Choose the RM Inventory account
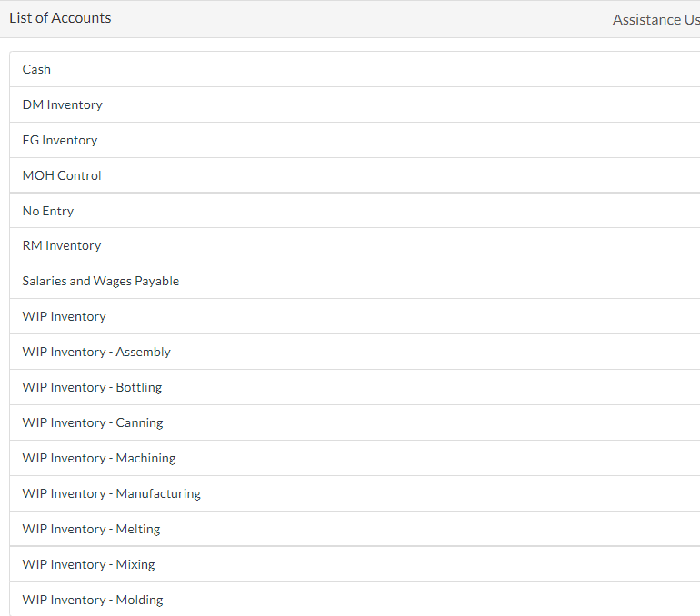Image resolution: width=700 pixels, height=616 pixels. pyautogui.click(x=355, y=245)
